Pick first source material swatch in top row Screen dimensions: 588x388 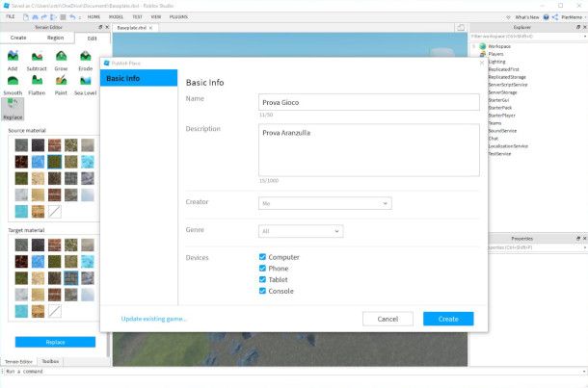click(x=21, y=145)
